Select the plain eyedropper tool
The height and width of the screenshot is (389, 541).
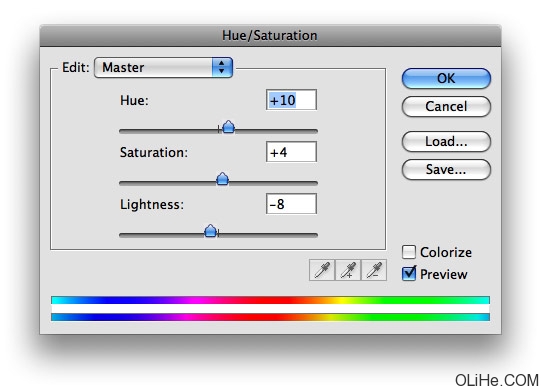(322, 270)
